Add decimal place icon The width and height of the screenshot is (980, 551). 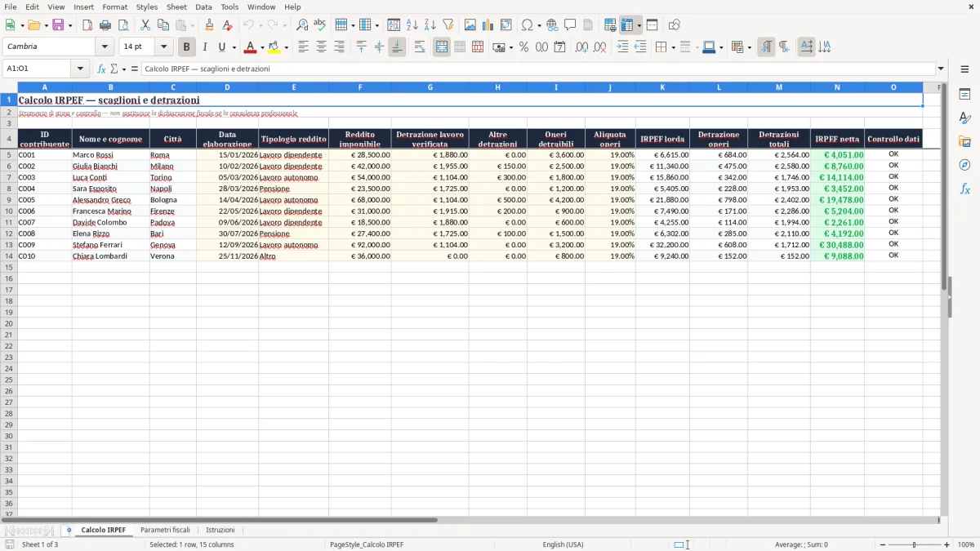click(581, 47)
